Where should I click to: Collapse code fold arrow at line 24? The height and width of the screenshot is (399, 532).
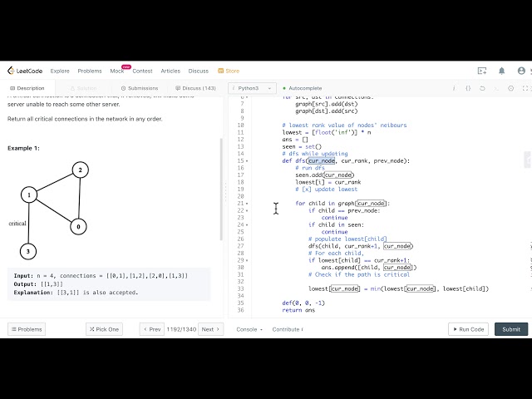click(x=247, y=225)
